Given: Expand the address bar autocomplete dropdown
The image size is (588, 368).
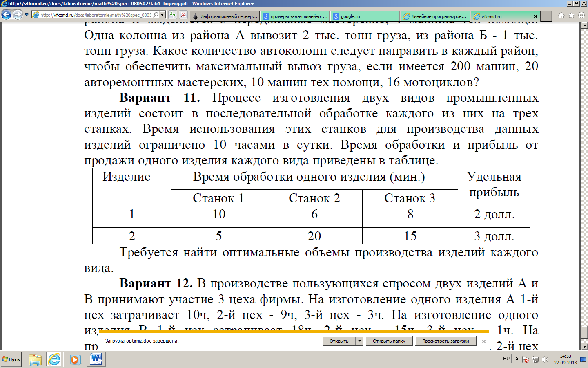Looking at the screenshot, I should pyautogui.click(x=163, y=15).
